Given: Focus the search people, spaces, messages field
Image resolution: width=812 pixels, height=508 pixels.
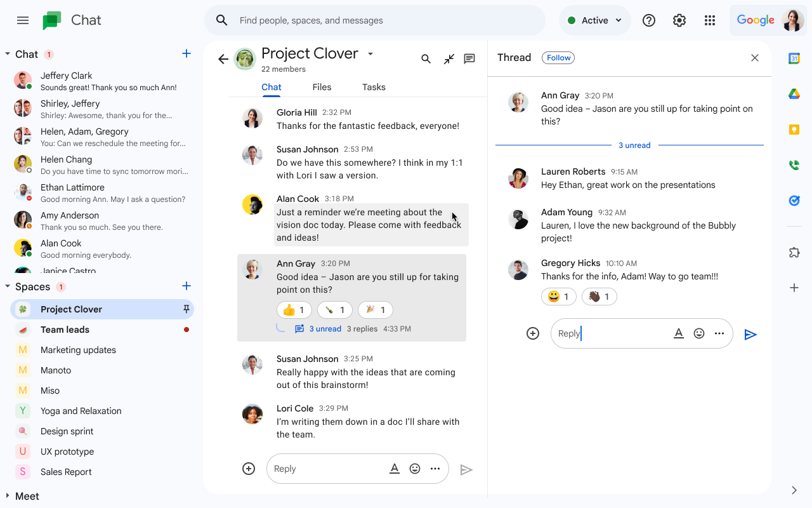Looking at the screenshot, I should pyautogui.click(x=374, y=20).
